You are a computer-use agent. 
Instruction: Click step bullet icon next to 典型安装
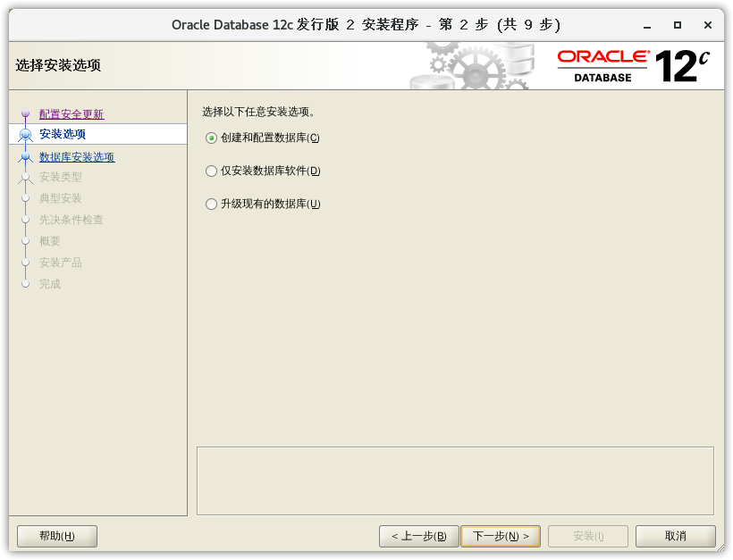click(x=25, y=198)
